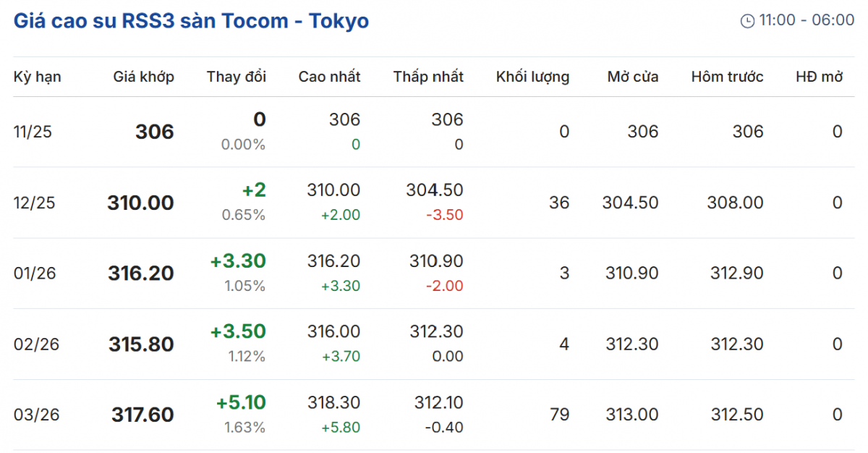Select the Khối lượng column header

click(x=532, y=77)
